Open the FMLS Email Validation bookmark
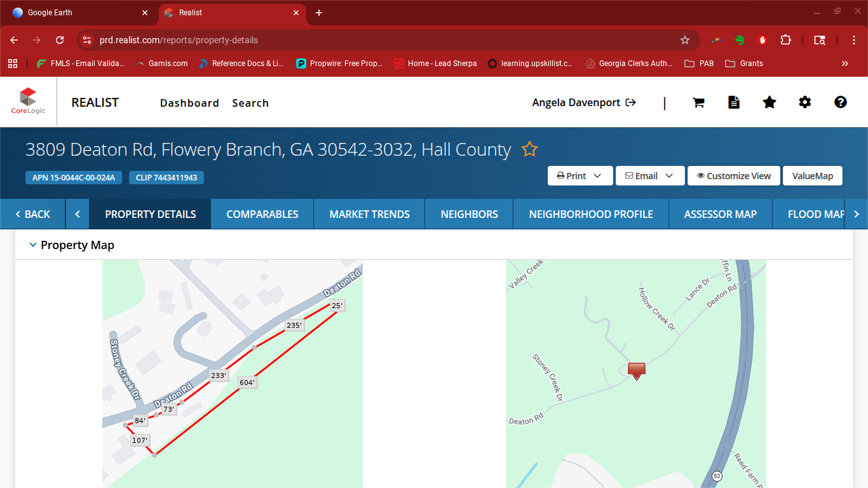 point(81,64)
